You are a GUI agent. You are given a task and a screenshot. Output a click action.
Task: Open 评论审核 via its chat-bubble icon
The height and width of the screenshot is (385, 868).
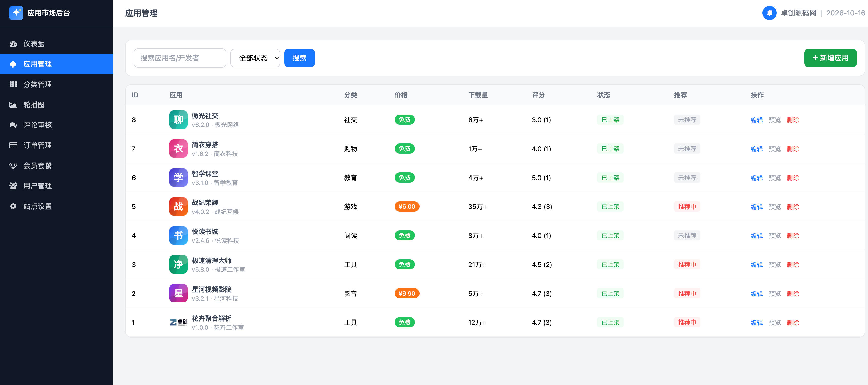click(x=13, y=125)
